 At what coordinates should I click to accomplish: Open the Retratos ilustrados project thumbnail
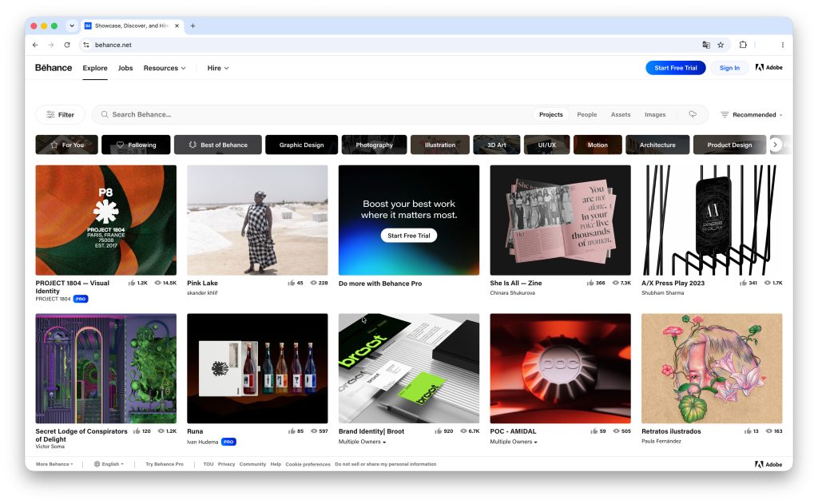click(x=712, y=368)
